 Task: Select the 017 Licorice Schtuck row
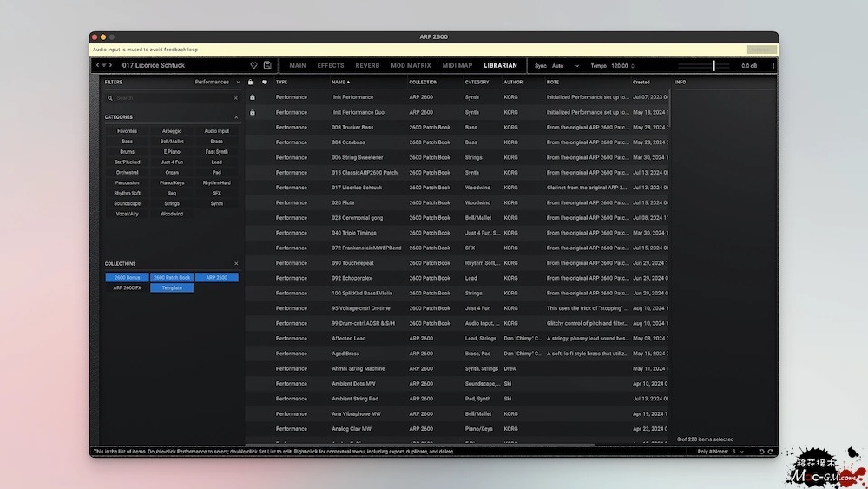point(457,188)
